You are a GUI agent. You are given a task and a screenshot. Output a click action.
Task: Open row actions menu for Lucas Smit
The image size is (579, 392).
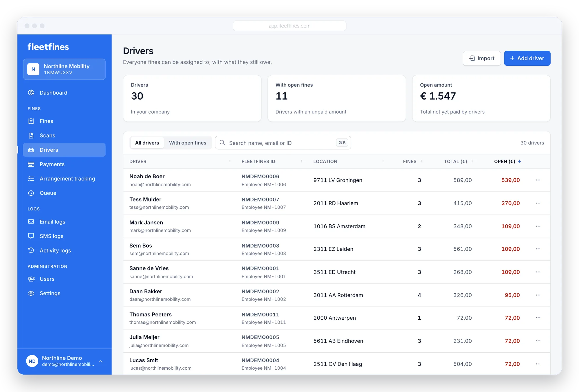[x=538, y=364]
